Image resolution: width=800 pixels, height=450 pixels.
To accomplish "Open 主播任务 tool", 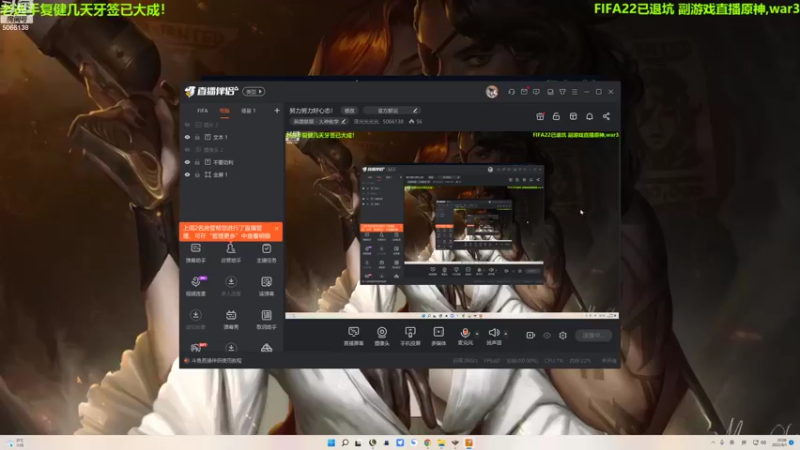I will coord(266,253).
